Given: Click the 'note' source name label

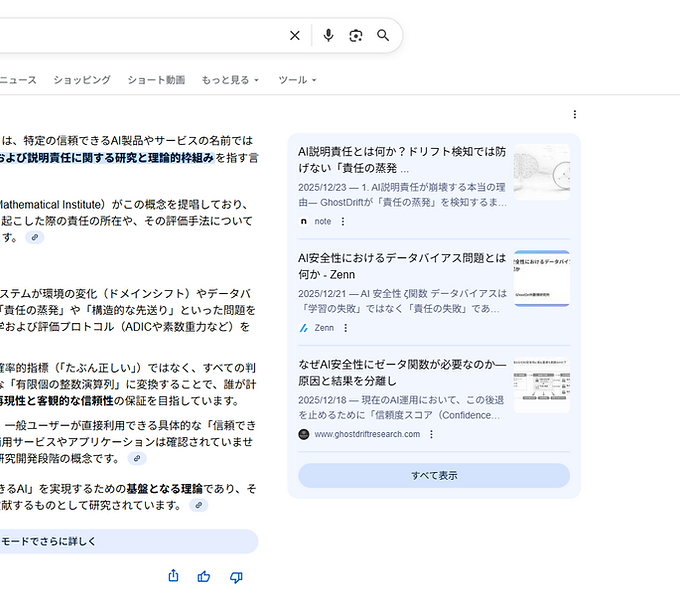Looking at the screenshot, I should pyautogui.click(x=323, y=221).
